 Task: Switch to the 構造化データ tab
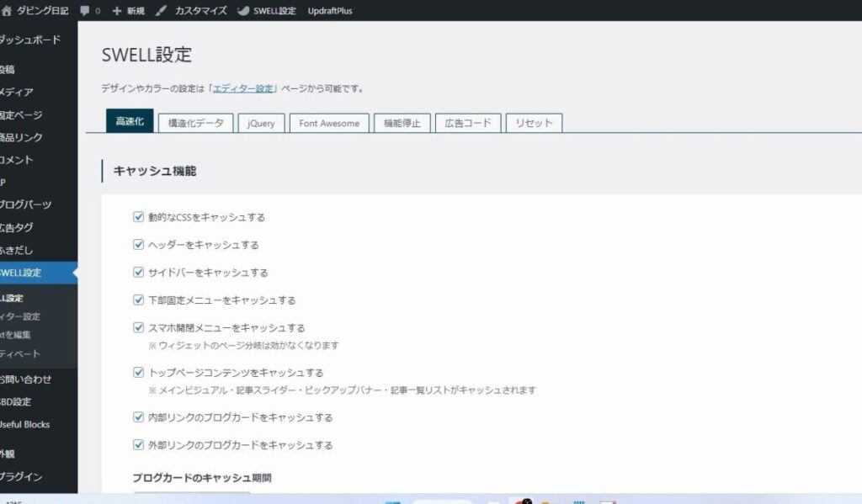click(x=195, y=123)
